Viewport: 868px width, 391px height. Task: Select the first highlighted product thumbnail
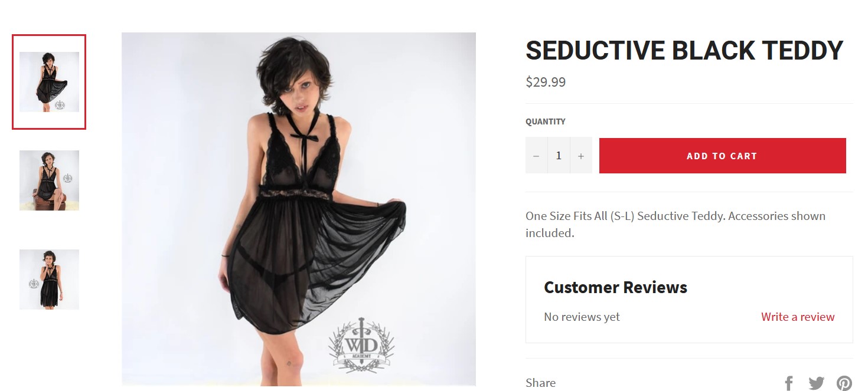tap(49, 82)
